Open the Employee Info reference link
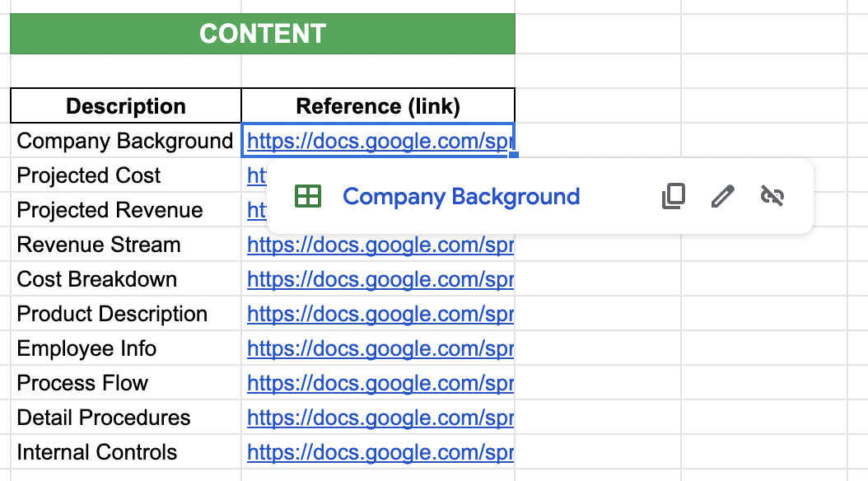Screen dimensions: 868x481 (x=380, y=348)
